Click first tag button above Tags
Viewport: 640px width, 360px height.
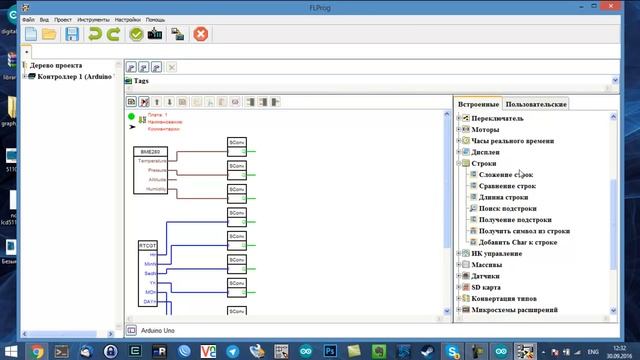131,67
